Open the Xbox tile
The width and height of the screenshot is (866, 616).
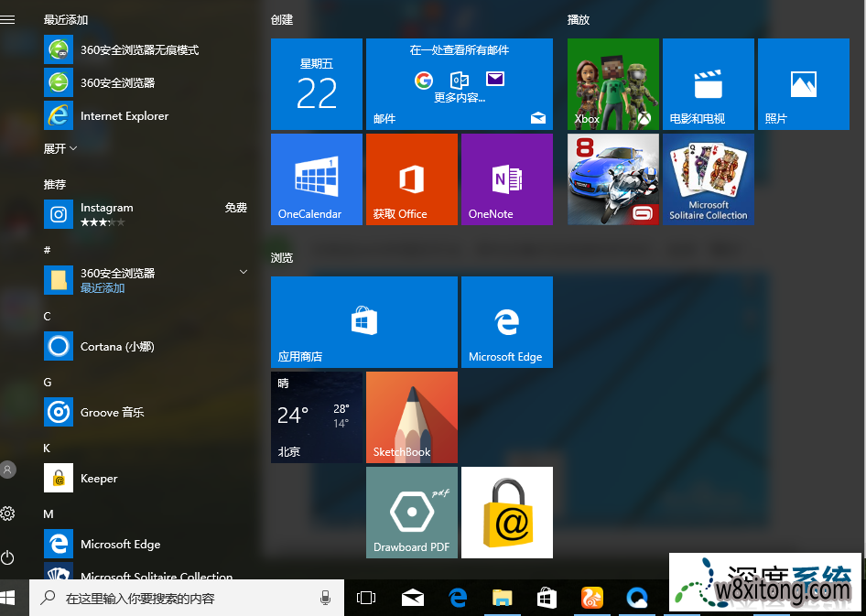(612, 83)
